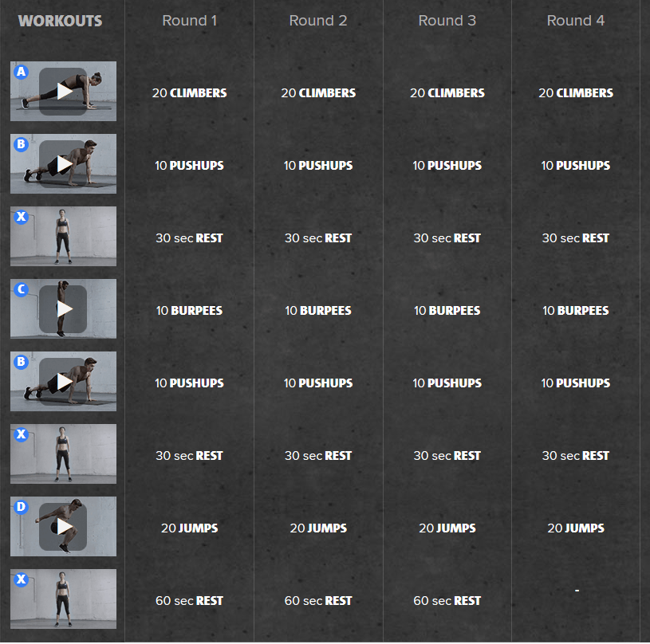Image resolution: width=650 pixels, height=644 pixels.
Task: Play the pushups video below climbers row
Action: (64, 164)
